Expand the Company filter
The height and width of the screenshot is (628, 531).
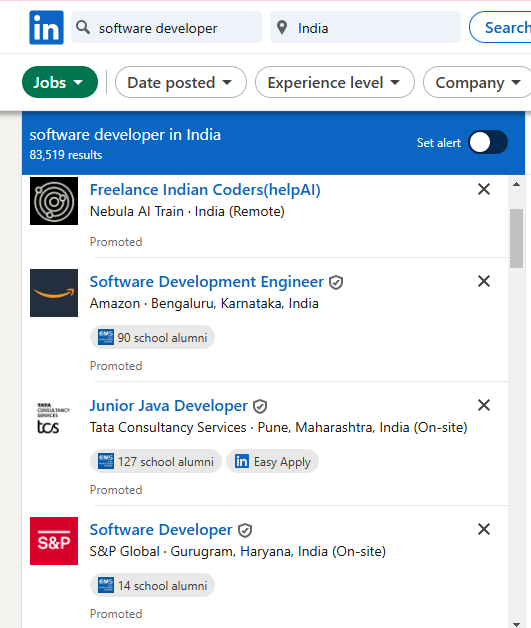click(477, 83)
